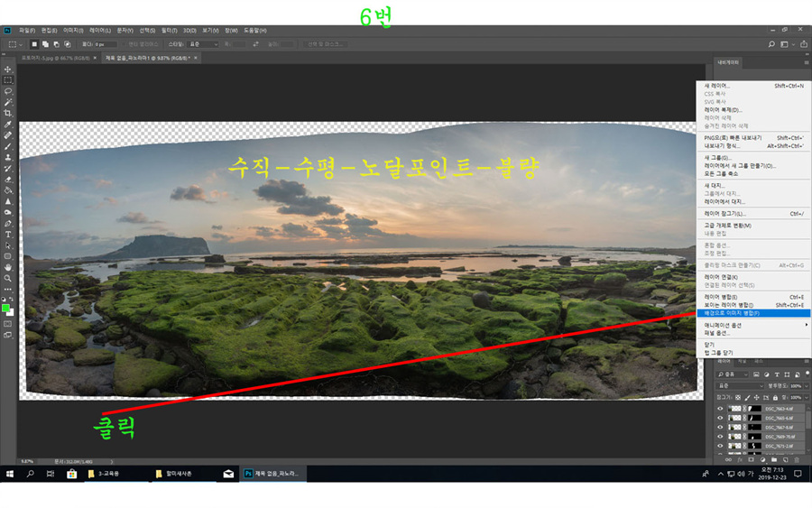
Task: Hide layer DSC_7665-6.tif with eye icon
Action: point(720,418)
